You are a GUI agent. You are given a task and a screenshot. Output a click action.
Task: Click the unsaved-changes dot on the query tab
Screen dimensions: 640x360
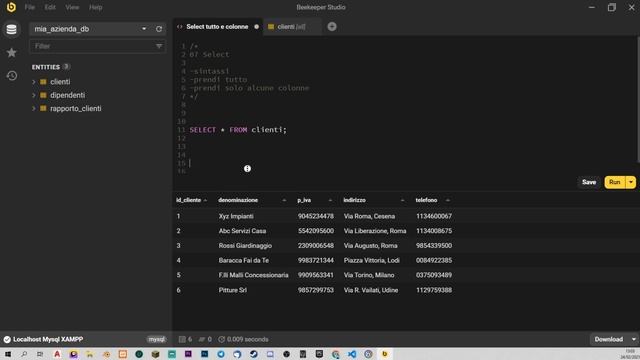click(x=256, y=27)
